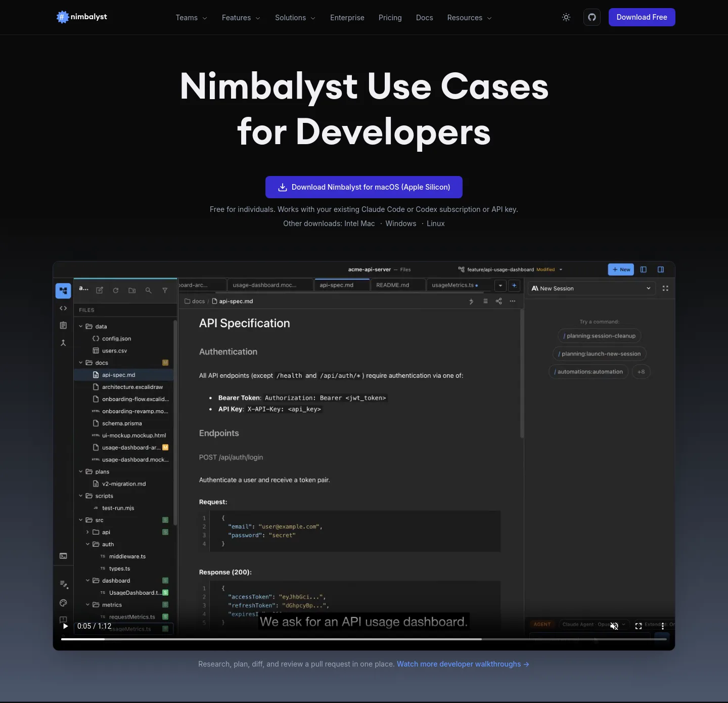Open Docs from the navigation bar
Image resolution: width=728 pixels, height=703 pixels.
click(425, 18)
